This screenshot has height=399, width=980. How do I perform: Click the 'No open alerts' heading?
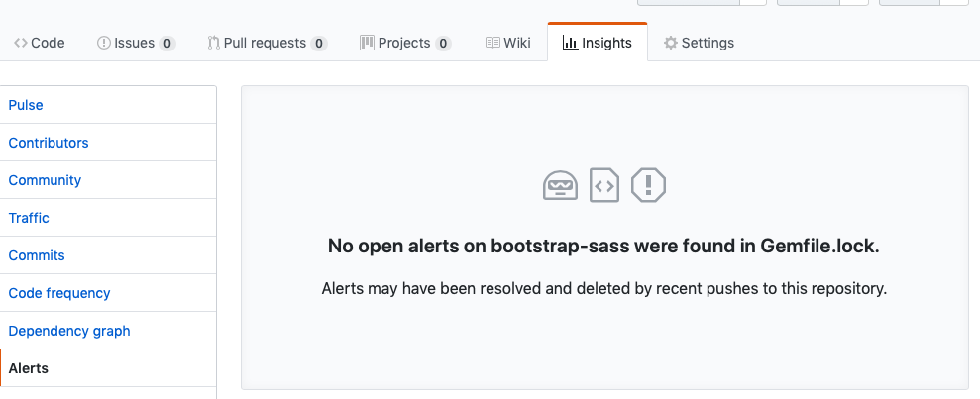(x=603, y=246)
